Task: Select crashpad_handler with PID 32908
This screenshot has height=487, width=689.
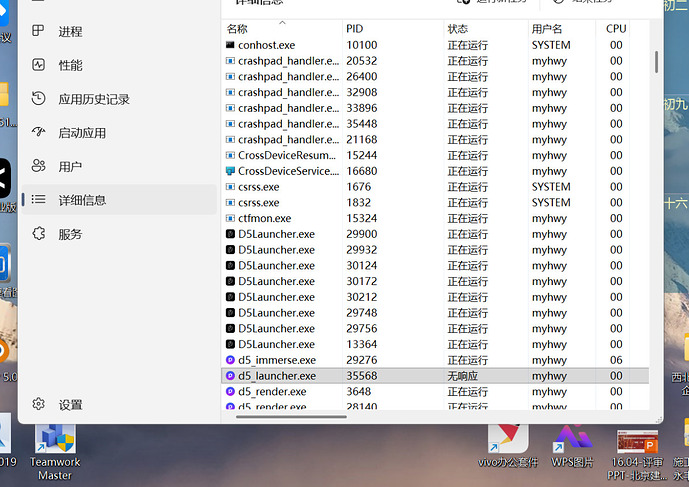Action: [435, 93]
